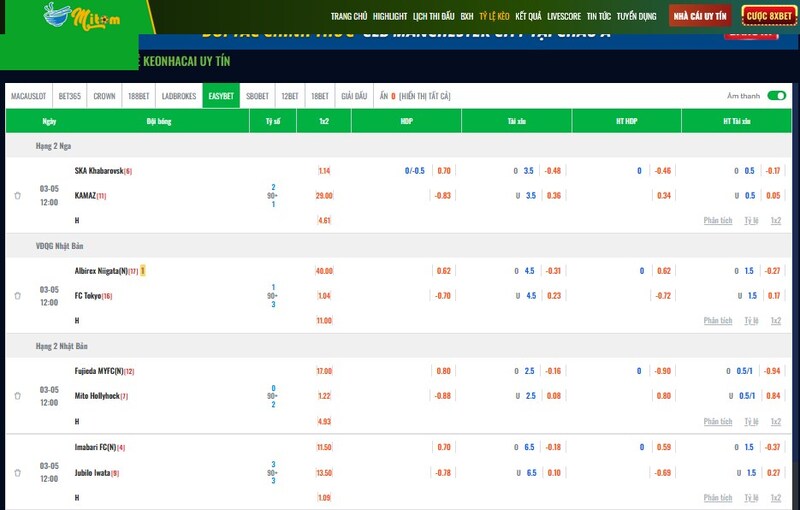Open the Trang Chủ menu item
This screenshot has width=800, height=510.
[x=348, y=16]
